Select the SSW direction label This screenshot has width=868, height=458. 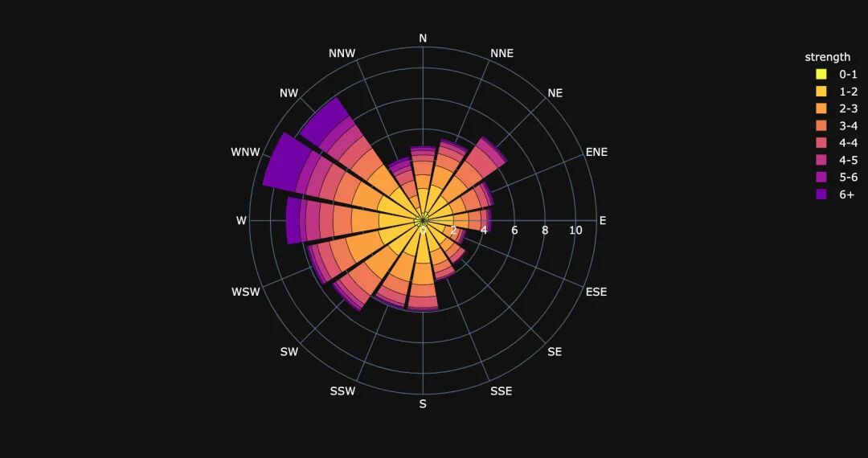point(342,391)
